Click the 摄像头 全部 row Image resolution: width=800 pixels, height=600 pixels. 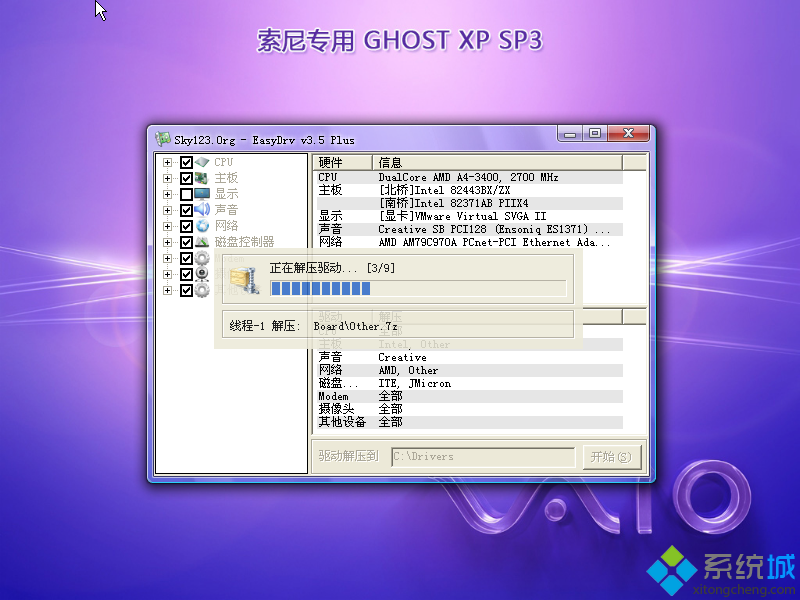click(468, 409)
